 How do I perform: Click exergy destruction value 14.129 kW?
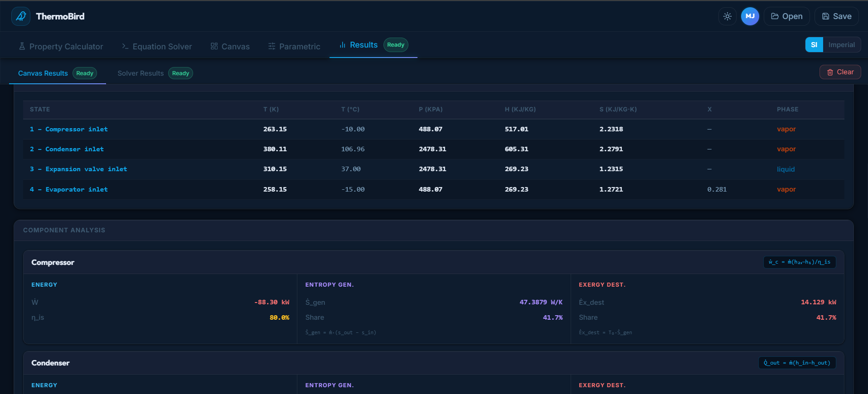(x=819, y=302)
